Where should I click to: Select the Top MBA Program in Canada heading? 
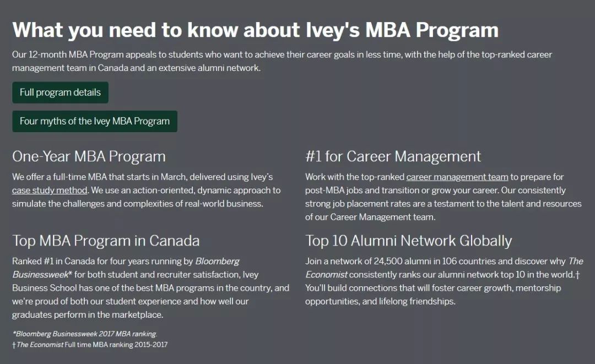click(106, 241)
